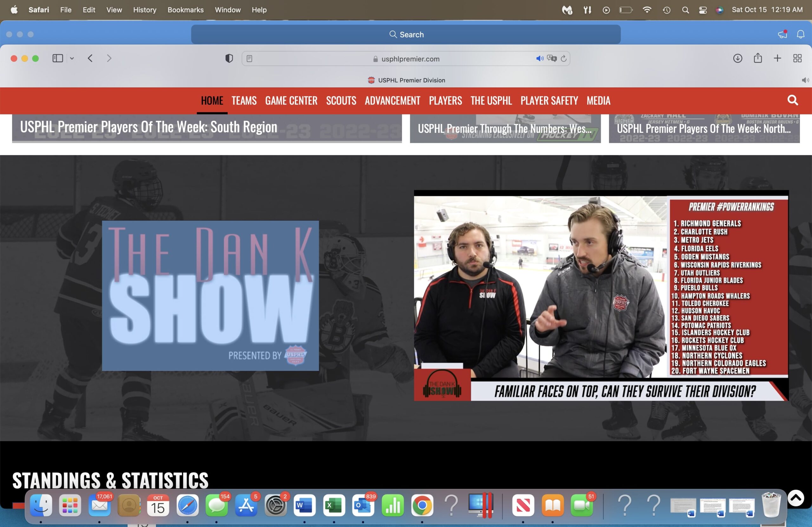Select the USPHL Premier Division tab
The height and width of the screenshot is (527, 812).
(x=406, y=80)
